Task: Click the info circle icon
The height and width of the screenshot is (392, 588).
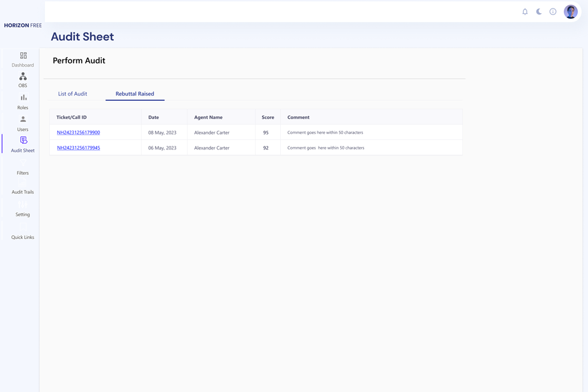Action: click(x=553, y=11)
